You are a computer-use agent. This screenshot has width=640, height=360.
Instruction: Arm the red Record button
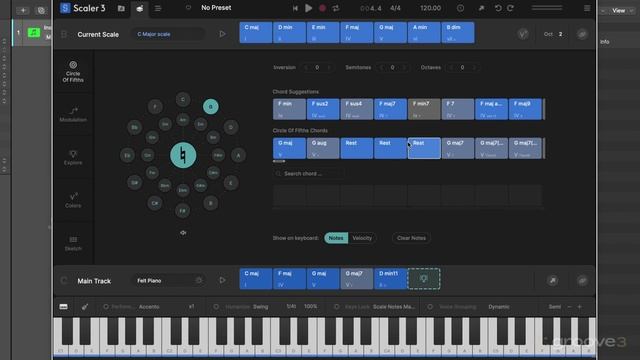click(322, 8)
